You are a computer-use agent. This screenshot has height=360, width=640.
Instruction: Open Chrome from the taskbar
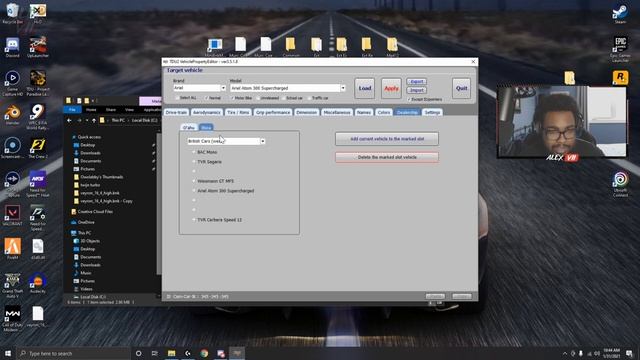click(x=204, y=353)
